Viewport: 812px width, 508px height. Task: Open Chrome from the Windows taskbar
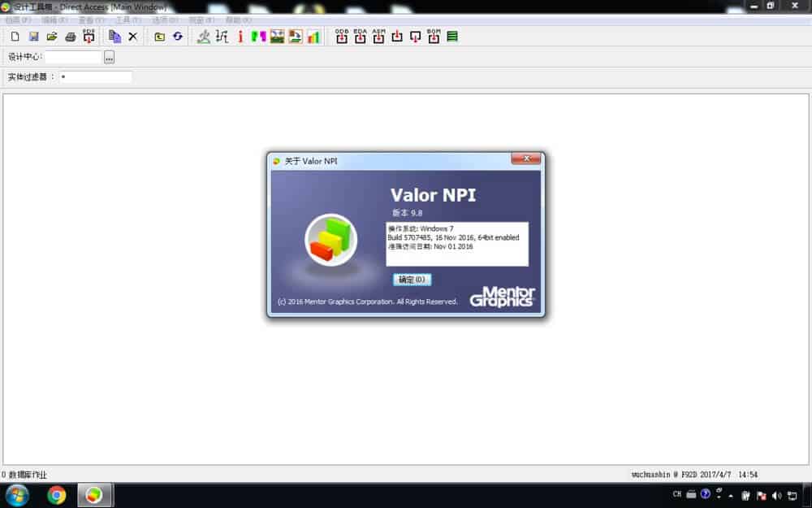[57, 495]
